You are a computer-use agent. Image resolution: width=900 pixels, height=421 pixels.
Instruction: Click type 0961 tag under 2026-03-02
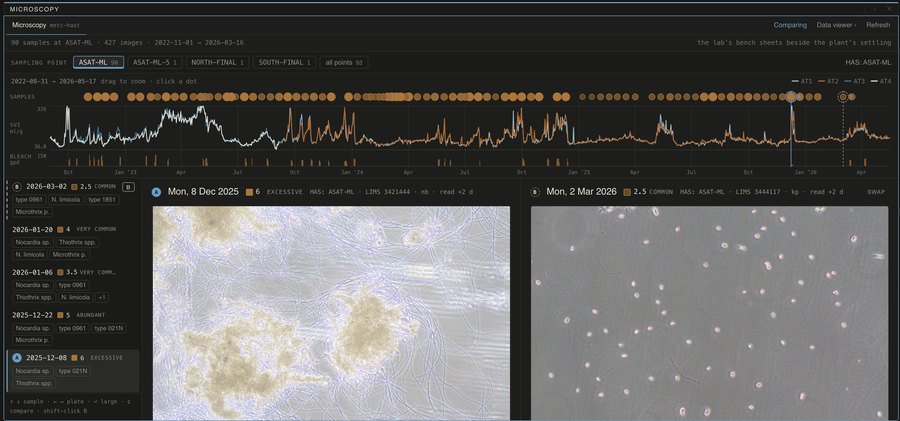click(29, 200)
